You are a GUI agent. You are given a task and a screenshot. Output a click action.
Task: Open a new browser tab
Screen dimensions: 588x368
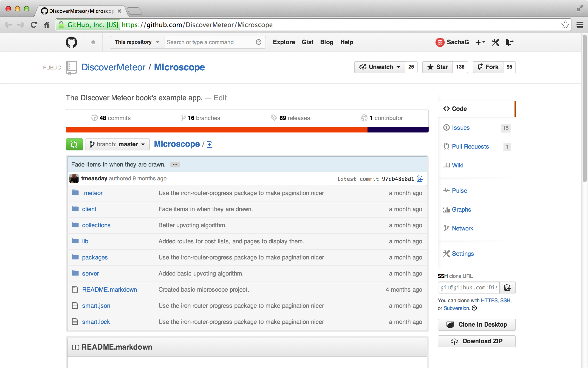tap(134, 11)
